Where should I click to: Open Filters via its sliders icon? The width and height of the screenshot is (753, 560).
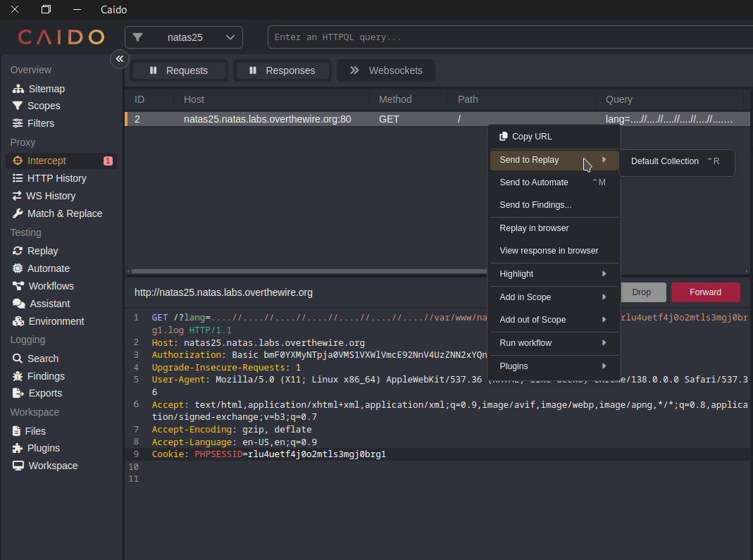[18, 123]
